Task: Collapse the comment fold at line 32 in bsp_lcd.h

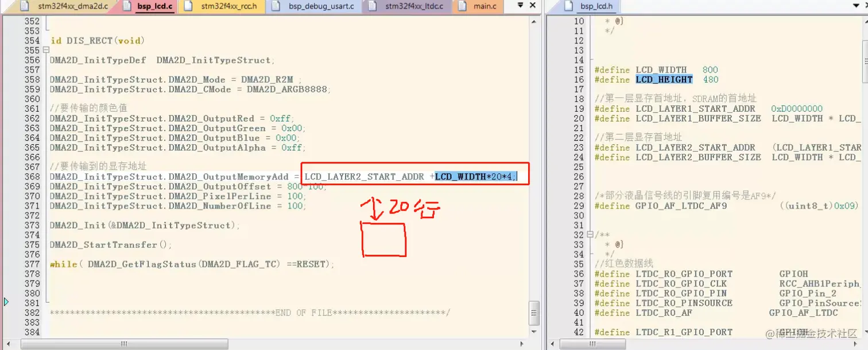Action: (x=590, y=235)
